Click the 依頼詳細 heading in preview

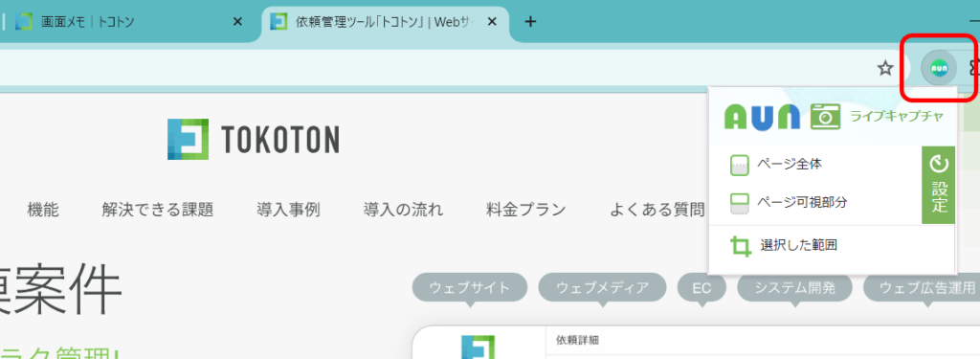pyautogui.click(x=577, y=340)
